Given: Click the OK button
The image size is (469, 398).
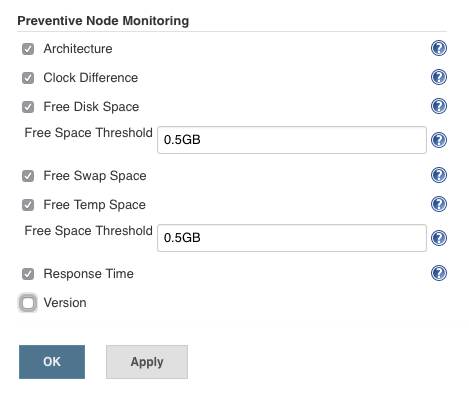Looking at the screenshot, I should (52, 362).
